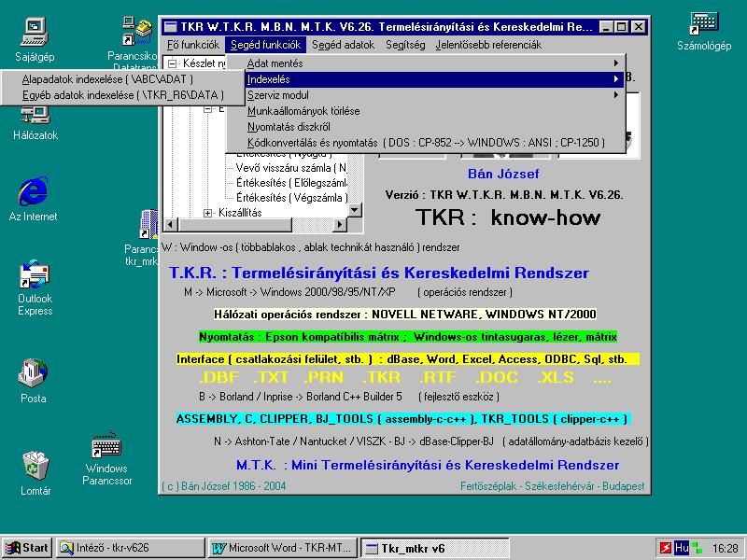This screenshot has height=560, width=747.
Task: Click the tree scroll down arrow
Action: click(x=355, y=209)
